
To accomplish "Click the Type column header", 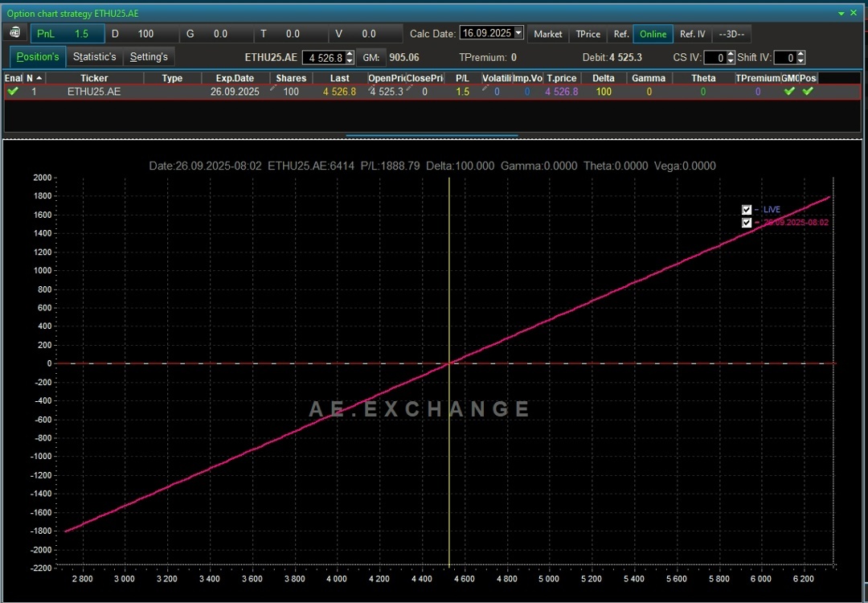I will coord(172,78).
